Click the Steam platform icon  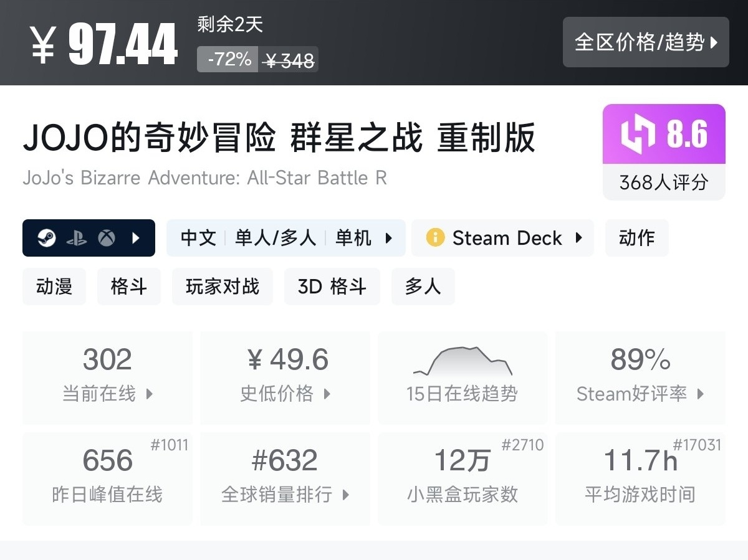click(47, 238)
